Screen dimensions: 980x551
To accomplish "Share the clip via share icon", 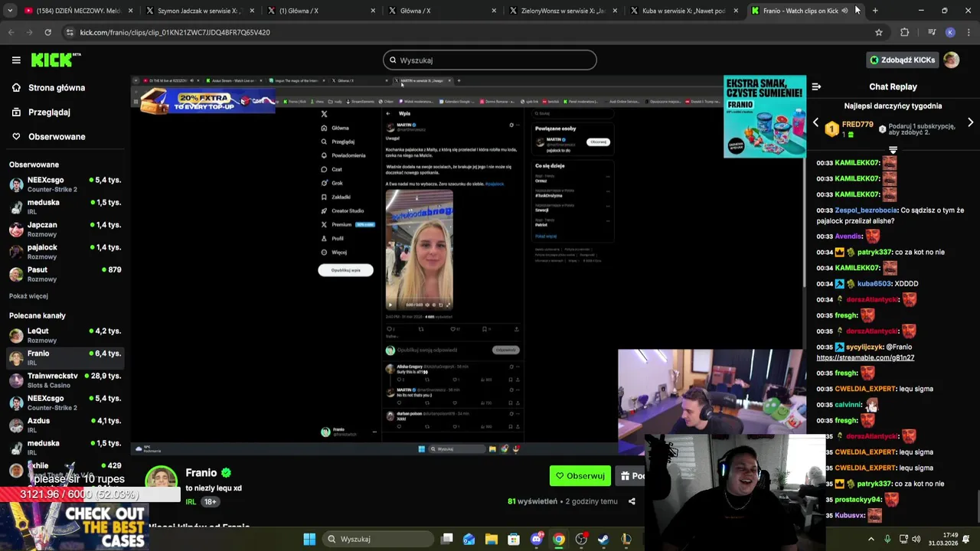I will 632,501.
